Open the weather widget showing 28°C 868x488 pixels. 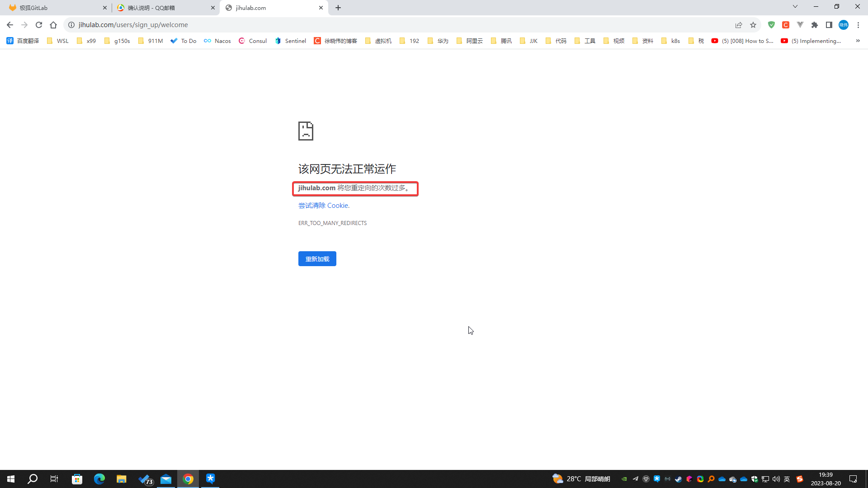coord(581,479)
